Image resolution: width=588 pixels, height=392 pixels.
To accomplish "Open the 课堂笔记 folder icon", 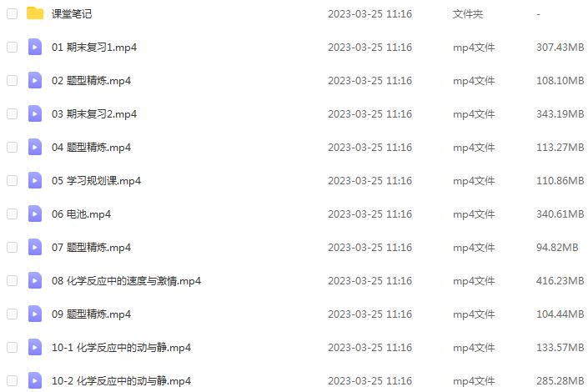I will click(x=35, y=13).
